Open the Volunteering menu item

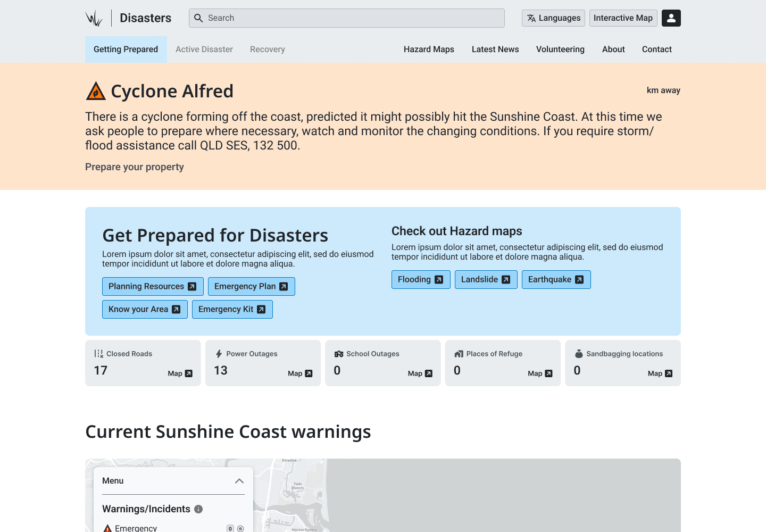pyautogui.click(x=560, y=49)
